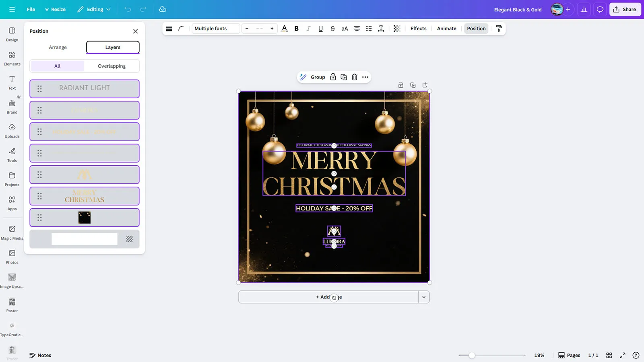Toggle bold formatting
The height and width of the screenshot is (362, 644).
pos(297,29)
